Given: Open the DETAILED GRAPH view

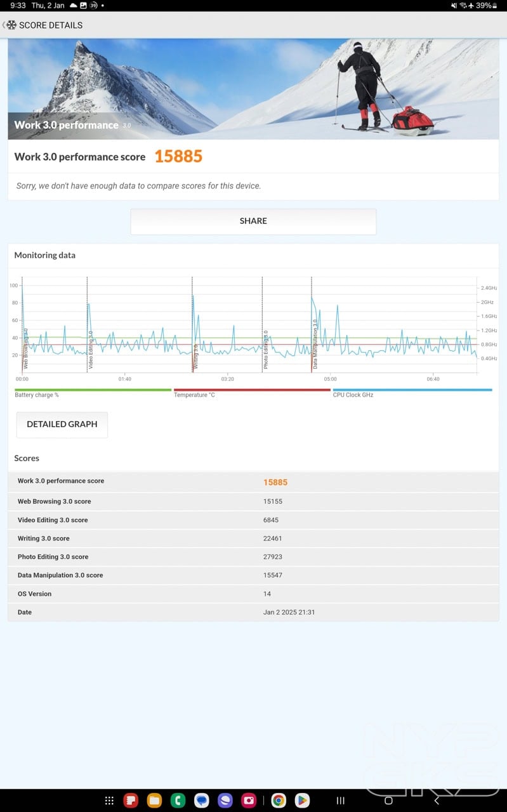Looking at the screenshot, I should click(x=62, y=424).
